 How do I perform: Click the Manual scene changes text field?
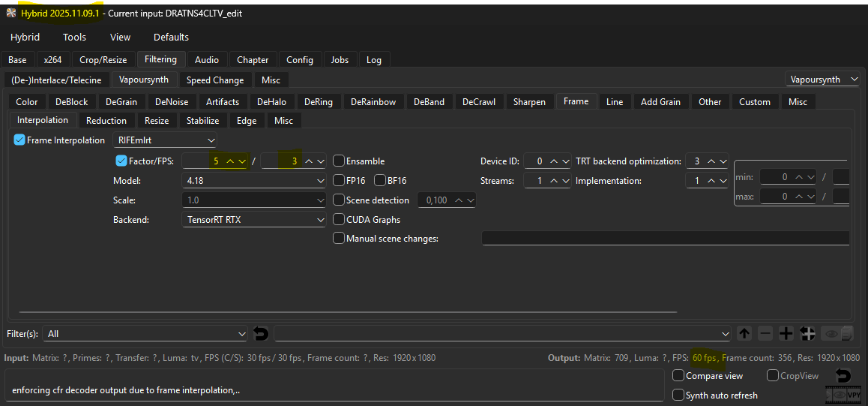coord(664,239)
